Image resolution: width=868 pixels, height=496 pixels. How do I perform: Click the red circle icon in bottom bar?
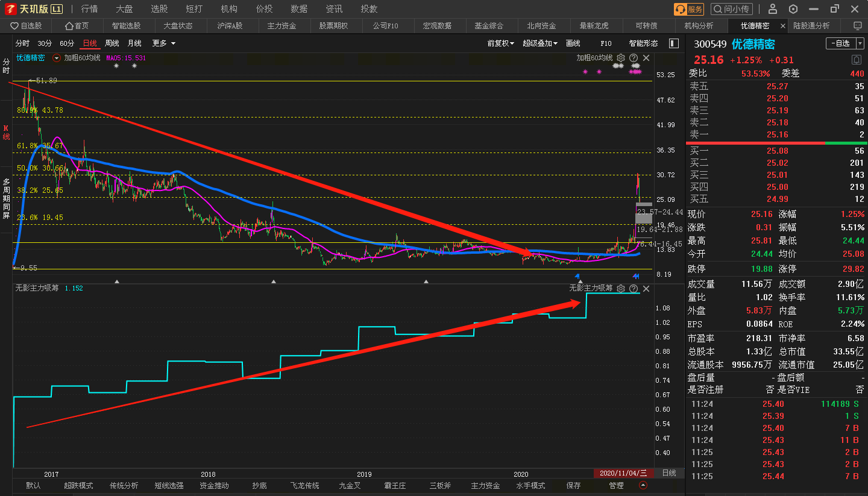point(643,485)
